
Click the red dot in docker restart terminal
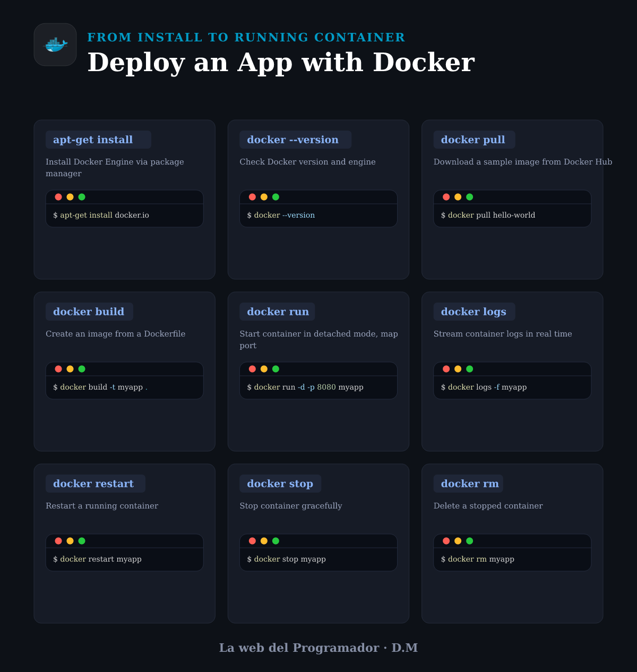[58, 541]
